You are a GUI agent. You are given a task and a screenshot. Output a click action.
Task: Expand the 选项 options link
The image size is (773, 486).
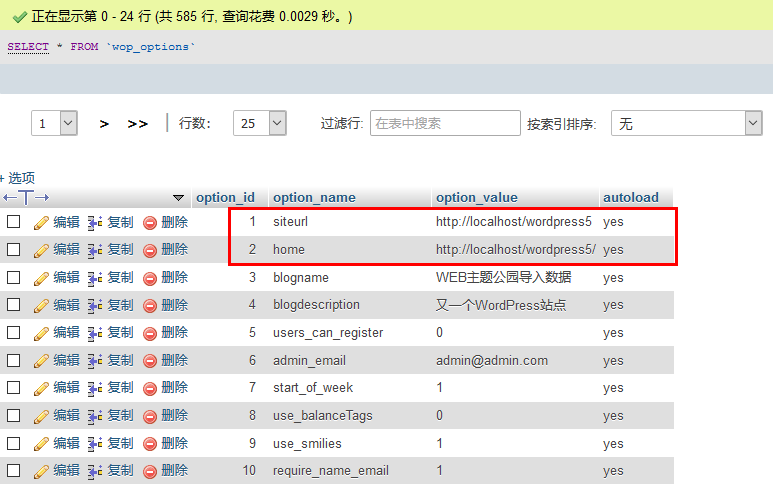click(19, 177)
